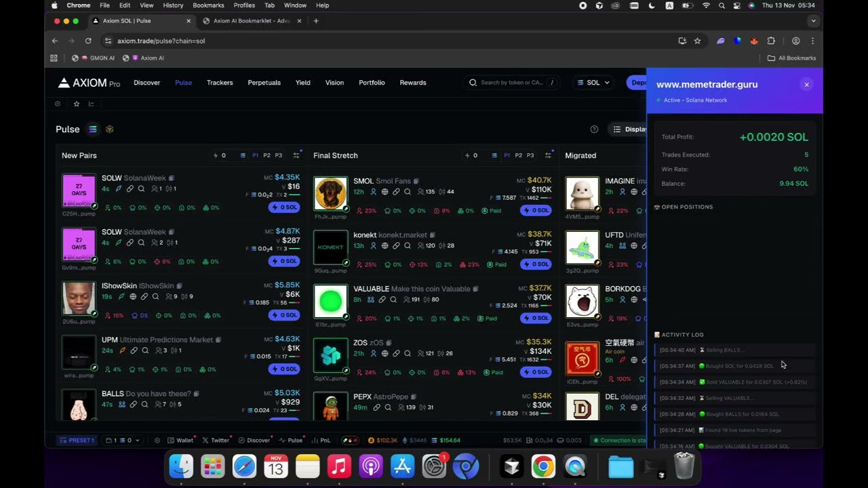Click the Chrome tab list chevron
The width and height of the screenshot is (868, 488).
(813, 21)
